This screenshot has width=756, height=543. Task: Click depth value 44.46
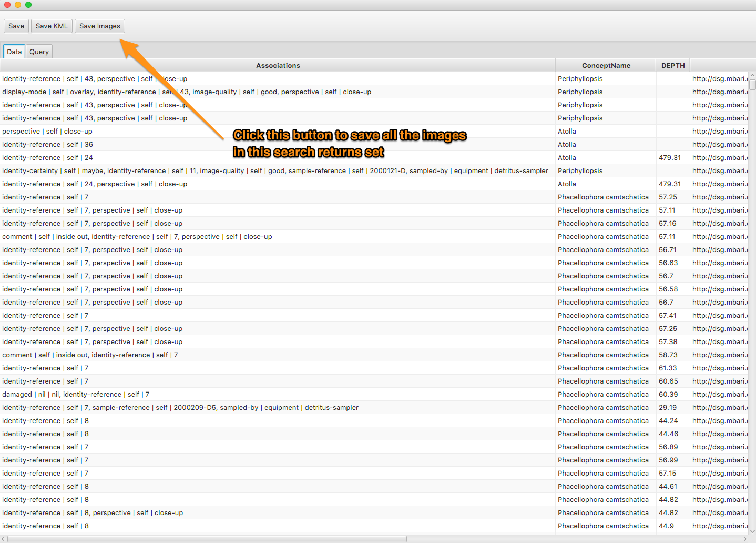pyautogui.click(x=668, y=434)
